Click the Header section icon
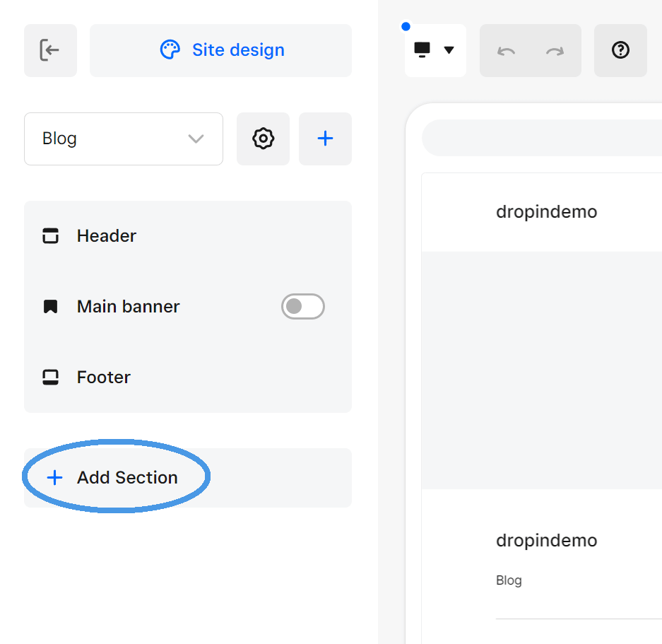Viewport: 662px width, 644px height. (50, 235)
